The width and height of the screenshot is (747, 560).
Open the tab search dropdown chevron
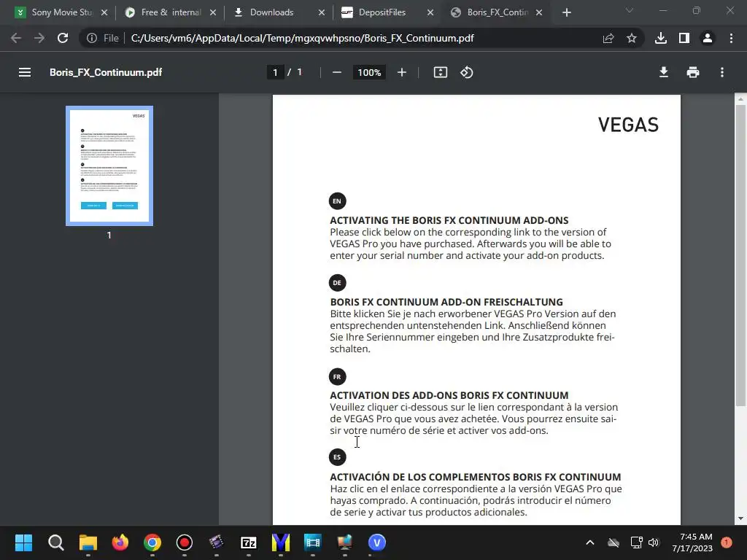(x=630, y=10)
